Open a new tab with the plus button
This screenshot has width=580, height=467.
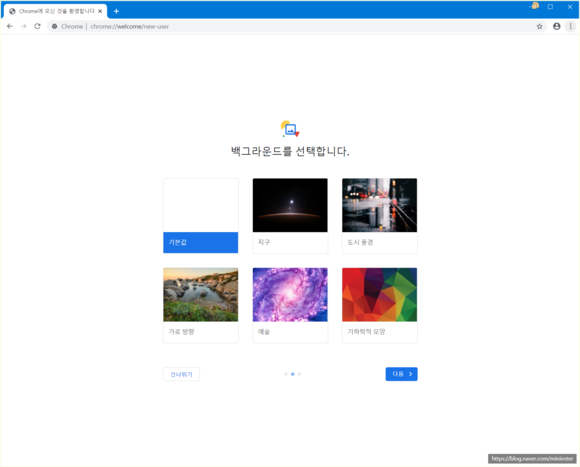[x=116, y=11]
